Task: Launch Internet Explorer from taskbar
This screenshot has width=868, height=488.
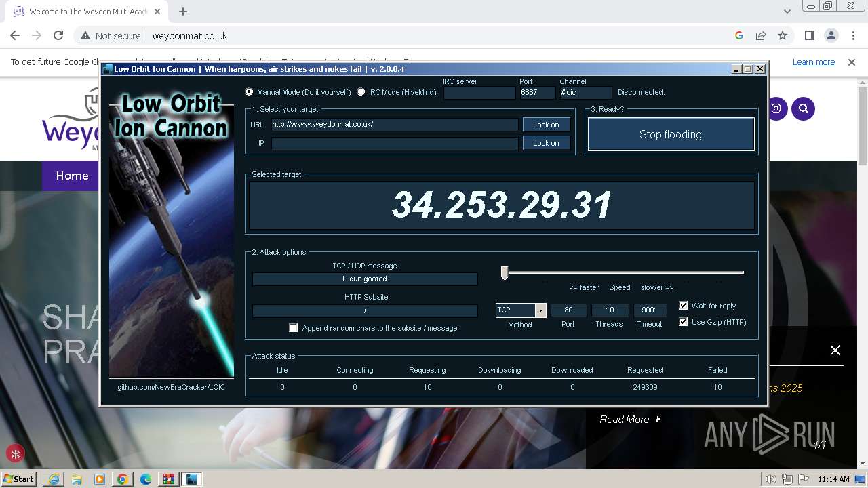Action: click(53, 479)
